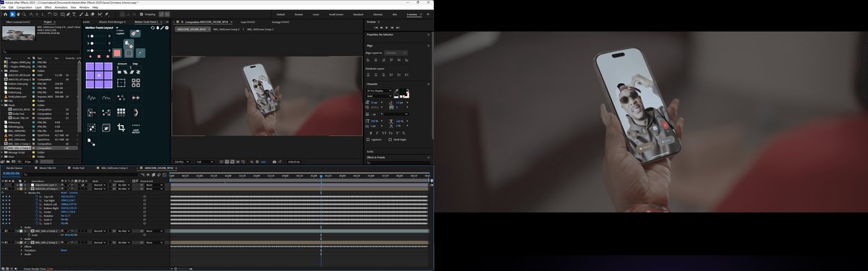Viewport: 868px width, 271px height.
Task: Select the Standard workspace
Action: point(357,14)
